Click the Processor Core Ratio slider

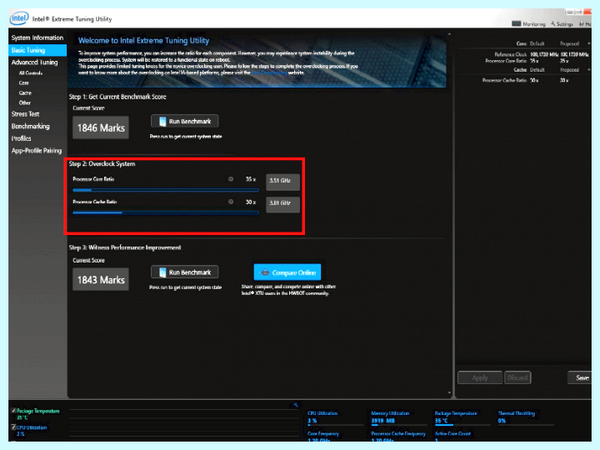click(166, 190)
